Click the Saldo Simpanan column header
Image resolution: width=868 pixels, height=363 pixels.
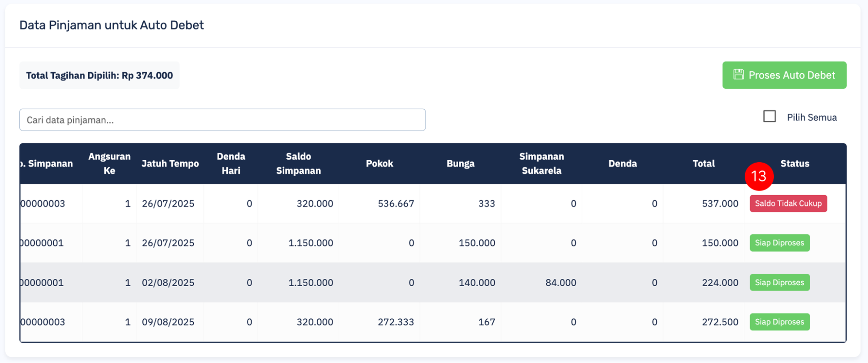coord(298,164)
